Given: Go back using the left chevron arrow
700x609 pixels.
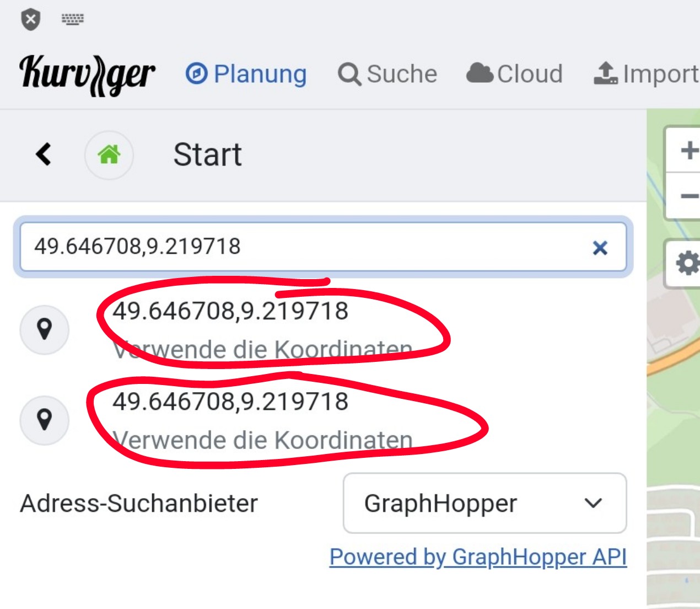Looking at the screenshot, I should tap(44, 154).
